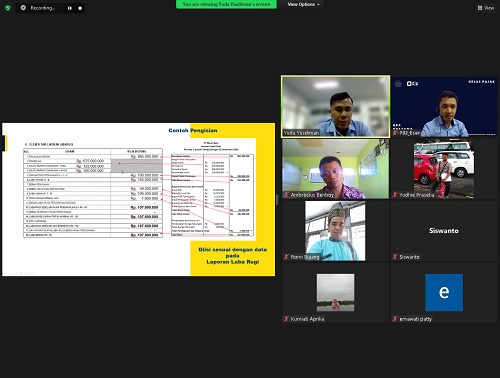
Task: Click the green encryption shield icon
Action: pos(8,8)
